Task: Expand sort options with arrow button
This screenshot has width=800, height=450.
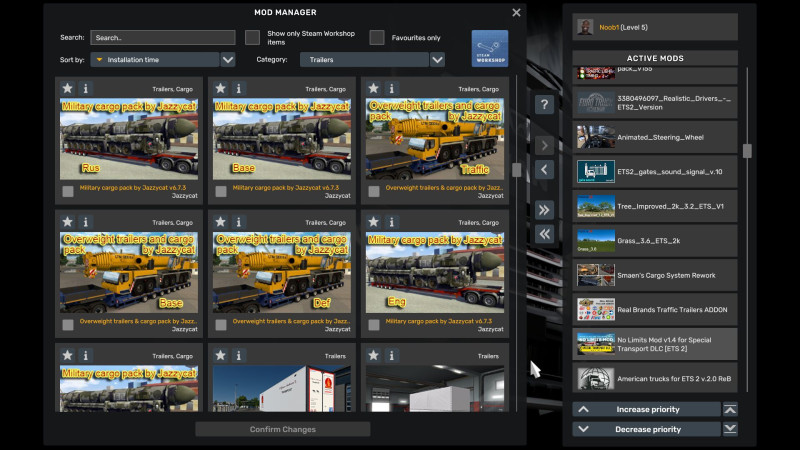Action: (228, 60)
